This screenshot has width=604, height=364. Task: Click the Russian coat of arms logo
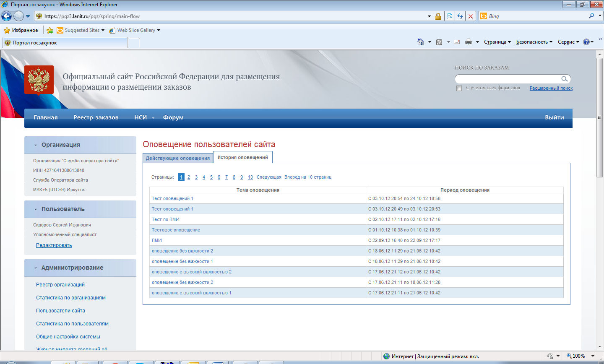click(x=39, y=80)
